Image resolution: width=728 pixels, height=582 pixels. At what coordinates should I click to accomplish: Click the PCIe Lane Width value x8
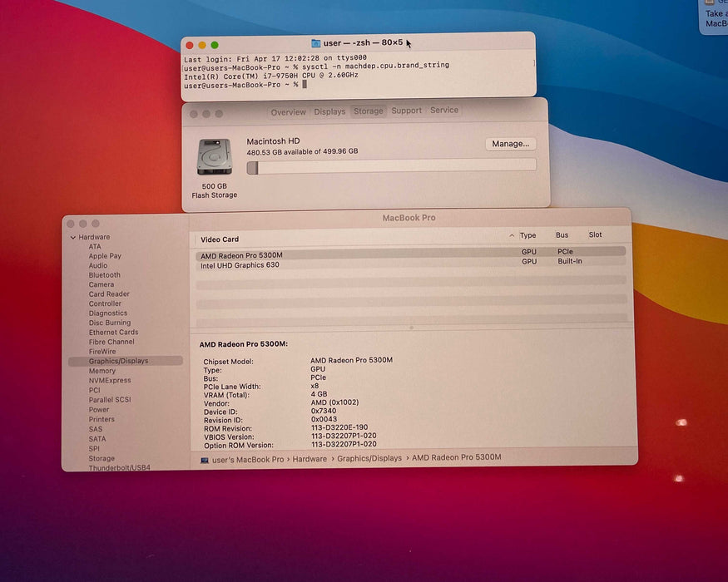(x=314, y=386)
